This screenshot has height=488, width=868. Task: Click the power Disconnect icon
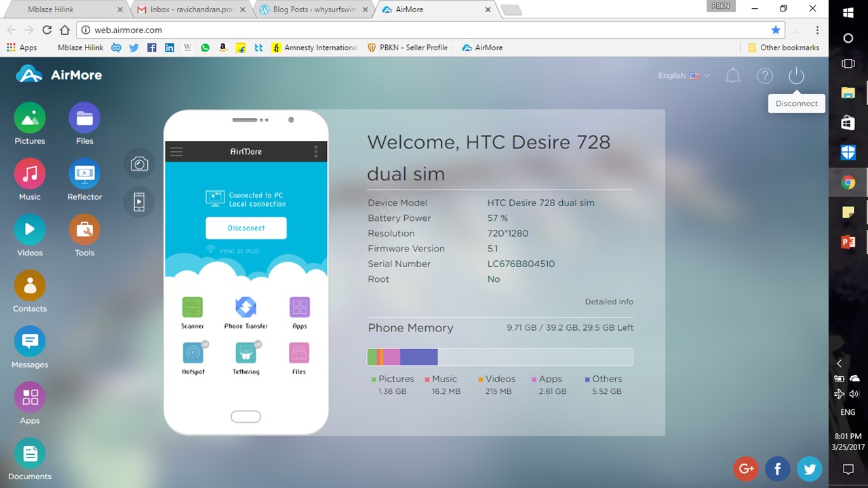tap(796, 76)
